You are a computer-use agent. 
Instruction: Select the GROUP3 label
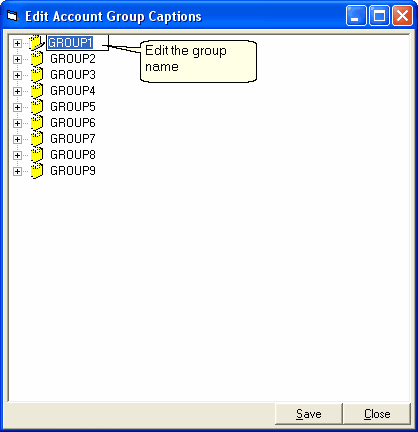73,75
